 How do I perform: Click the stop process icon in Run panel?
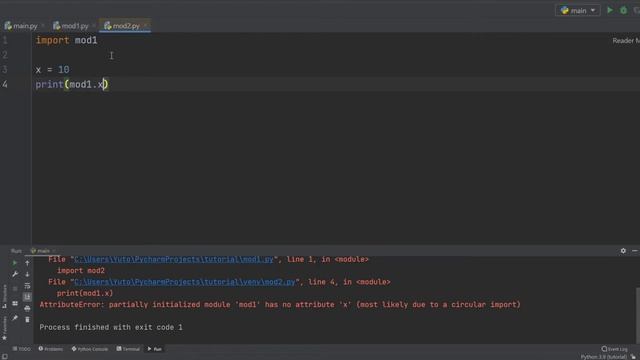(15, 289)
